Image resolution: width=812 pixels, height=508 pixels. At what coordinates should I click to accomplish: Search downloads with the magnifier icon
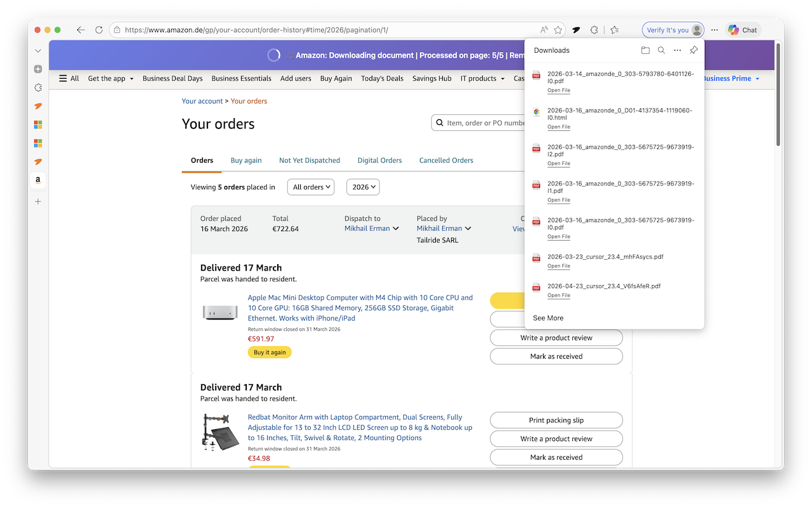pyautogui.click(x=661, y=50)
